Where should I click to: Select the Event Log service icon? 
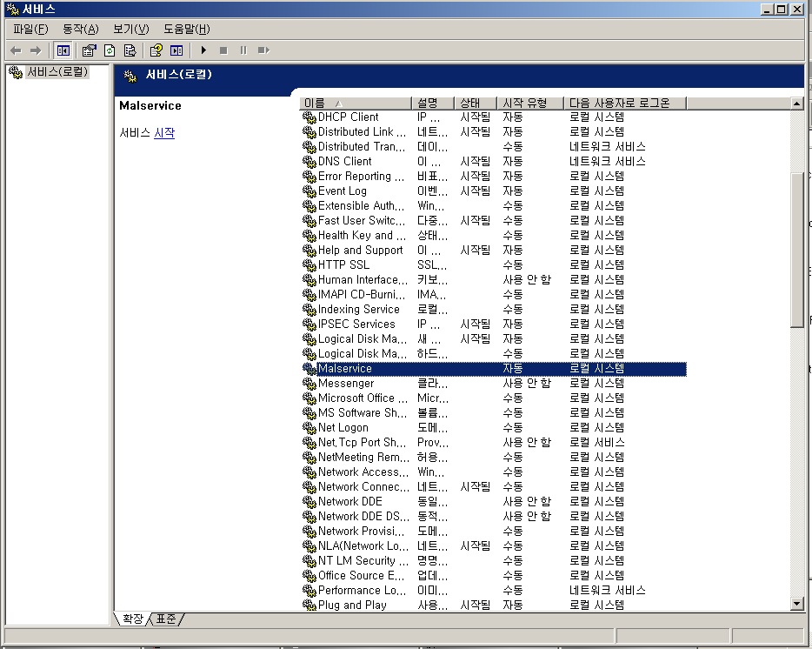click(x=309, y=191)
